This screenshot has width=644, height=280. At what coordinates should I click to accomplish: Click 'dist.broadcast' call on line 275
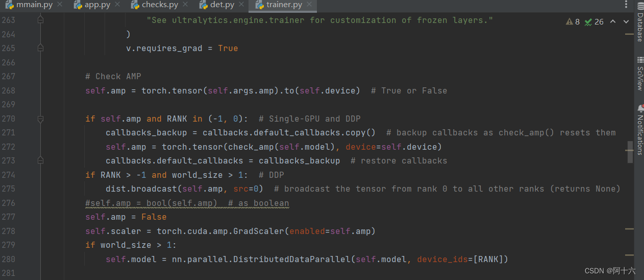pos(141,189)
